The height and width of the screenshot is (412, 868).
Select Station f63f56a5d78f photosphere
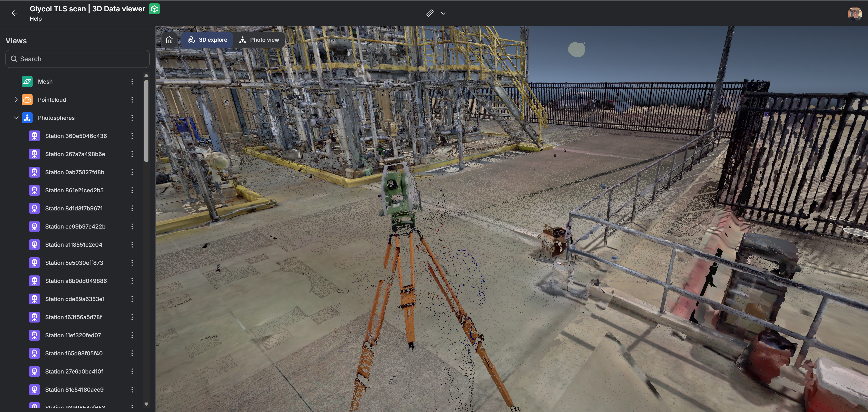click(74, 317)
